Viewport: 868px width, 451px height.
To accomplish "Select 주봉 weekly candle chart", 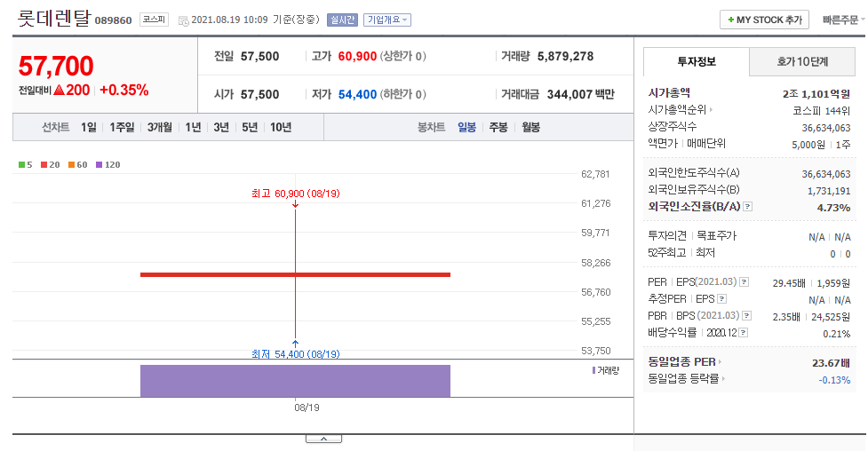I will tap(498, 127).
